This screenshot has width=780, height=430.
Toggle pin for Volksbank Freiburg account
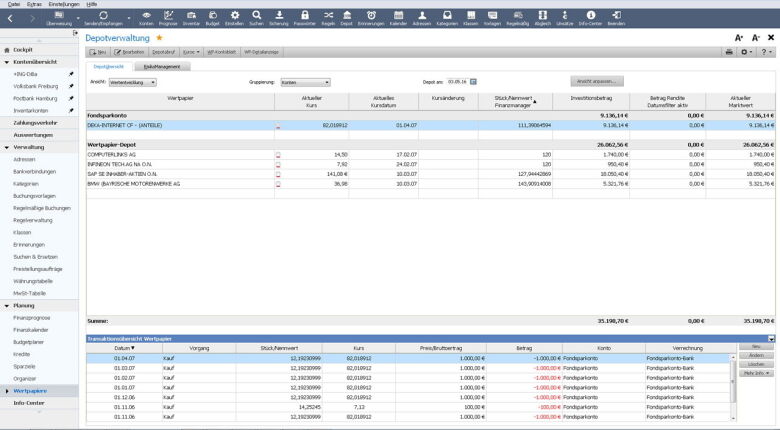pyautogui.click(x=70, y=85)
